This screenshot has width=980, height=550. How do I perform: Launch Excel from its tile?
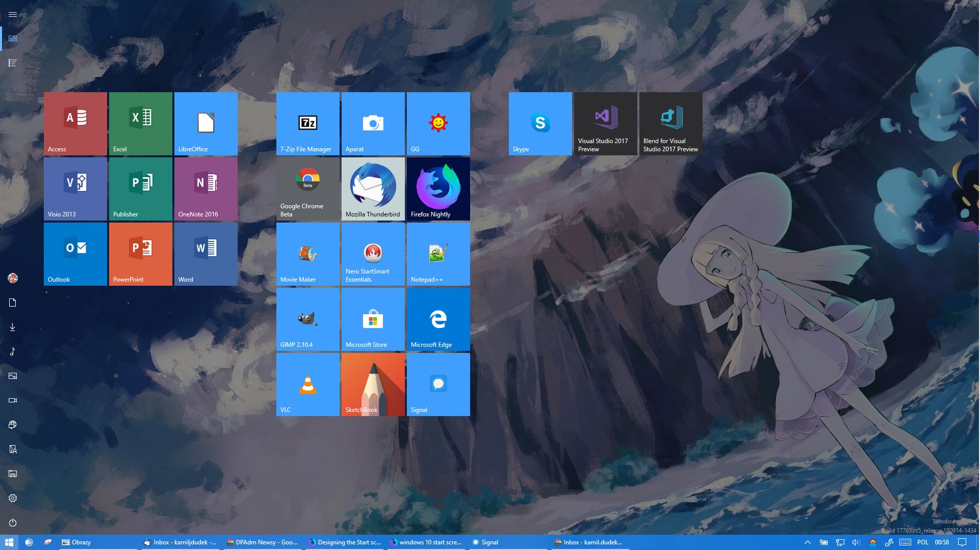coord(140,124)
